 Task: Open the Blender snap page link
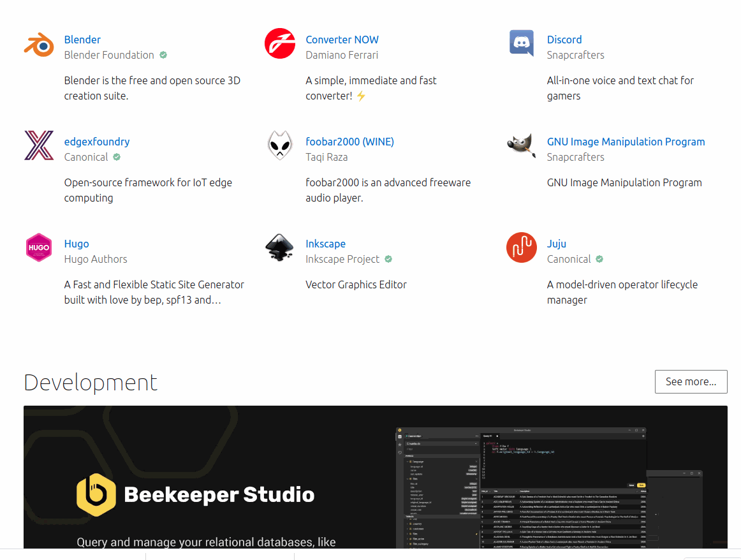[82, 40]
